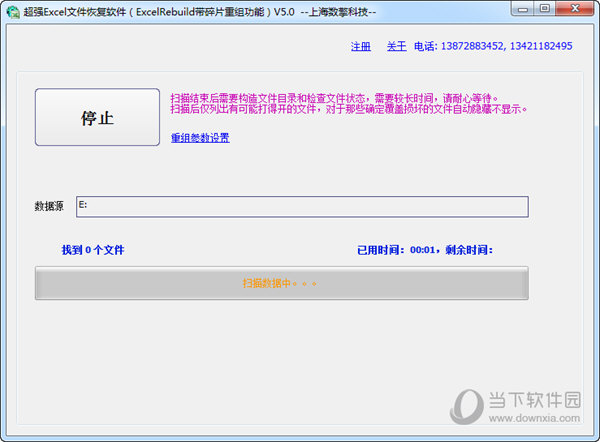Open the 注册 registration link
This screenshot has height=442, width=600.
pos(361,47)
